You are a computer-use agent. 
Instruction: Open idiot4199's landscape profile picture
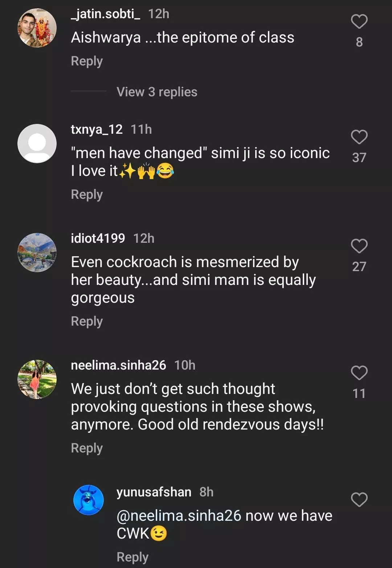pos(37,253)
